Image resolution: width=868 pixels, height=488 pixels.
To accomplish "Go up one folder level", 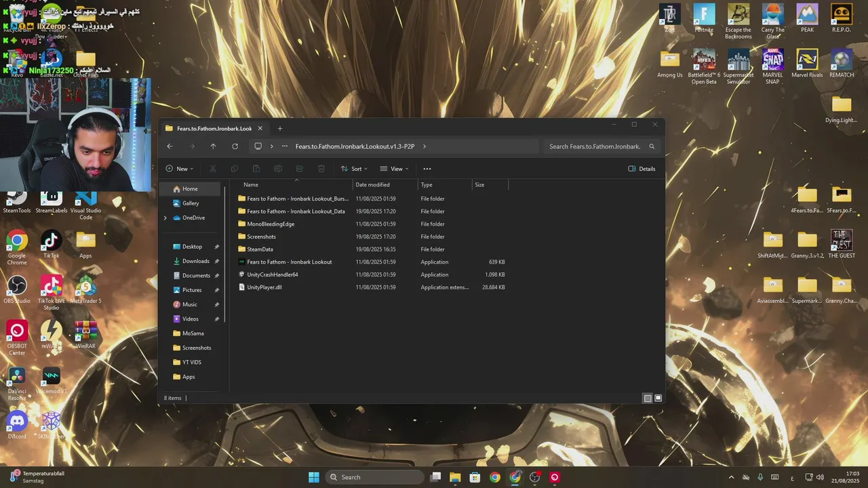I will [x=213, y=146].
